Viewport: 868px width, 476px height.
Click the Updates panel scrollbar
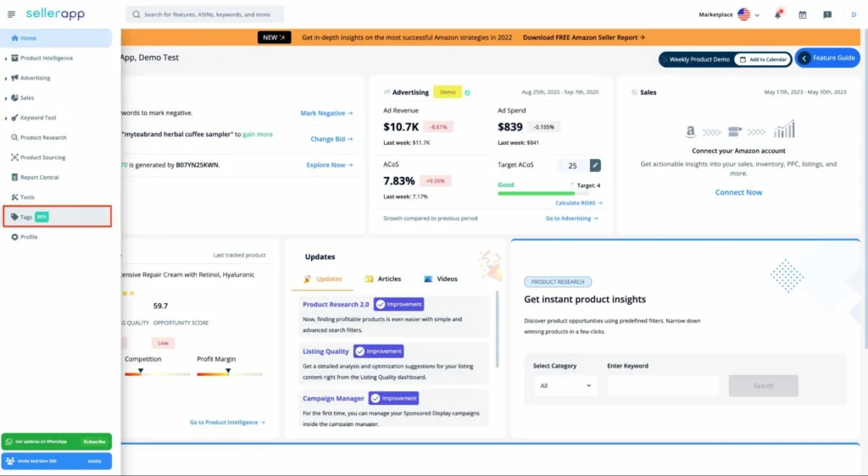[x=497, y=330]
